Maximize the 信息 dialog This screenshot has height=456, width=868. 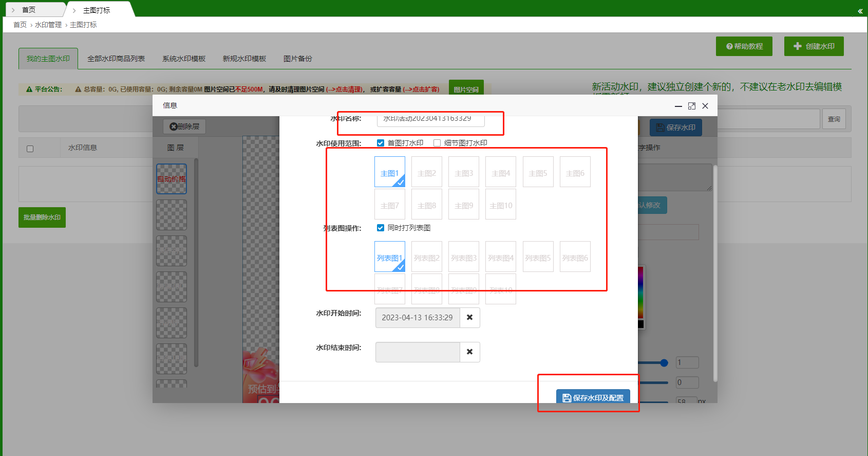tap(692, 106)
